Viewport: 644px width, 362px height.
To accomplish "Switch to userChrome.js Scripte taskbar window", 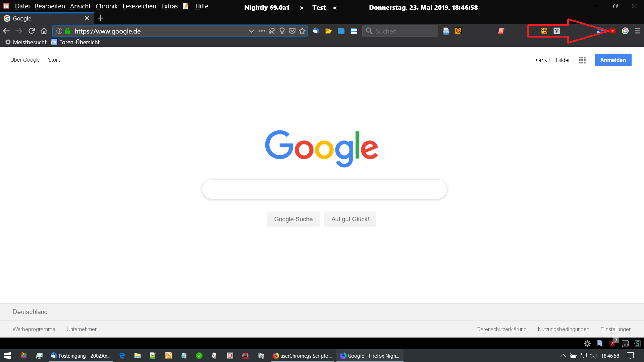I will (303, 356).
